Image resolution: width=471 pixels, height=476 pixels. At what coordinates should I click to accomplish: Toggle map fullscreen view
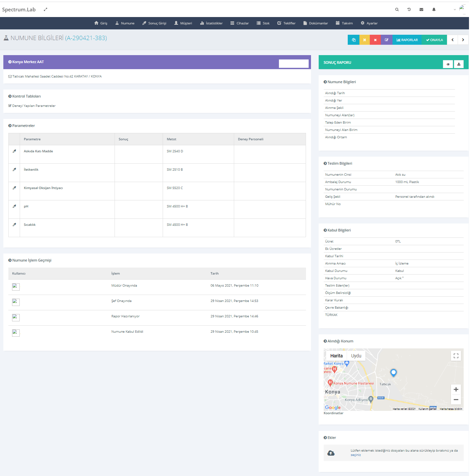(456, 356)
